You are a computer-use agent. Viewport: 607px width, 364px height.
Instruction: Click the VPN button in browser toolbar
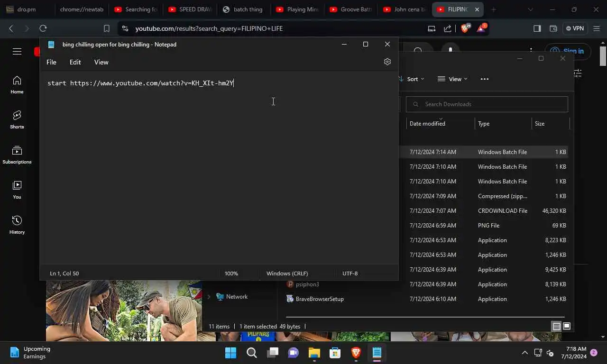tap(574, 28)
